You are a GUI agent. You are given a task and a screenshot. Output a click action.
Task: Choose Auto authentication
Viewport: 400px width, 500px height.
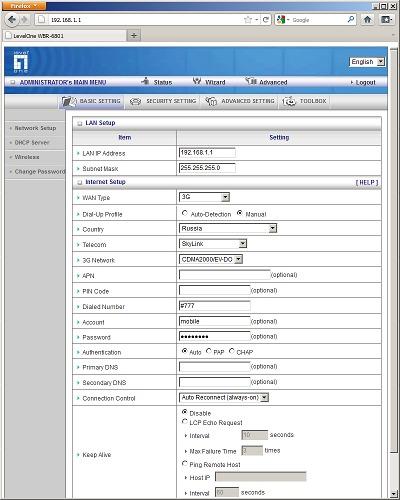[184, 351]
